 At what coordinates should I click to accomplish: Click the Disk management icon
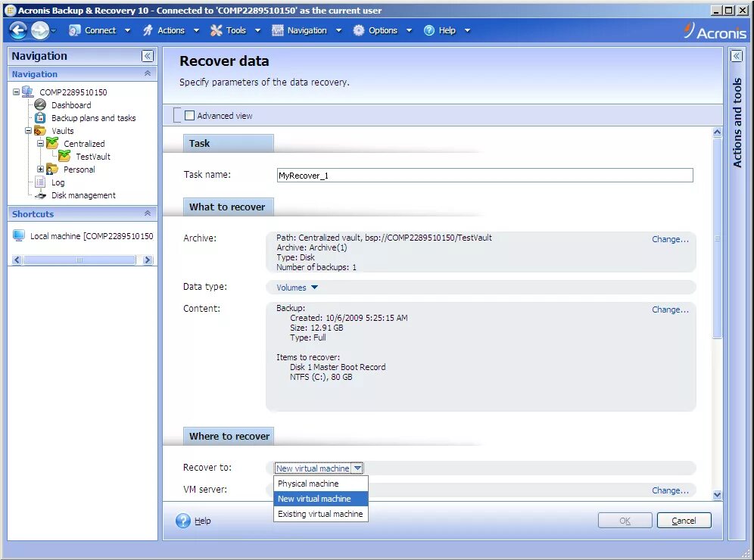41,195
